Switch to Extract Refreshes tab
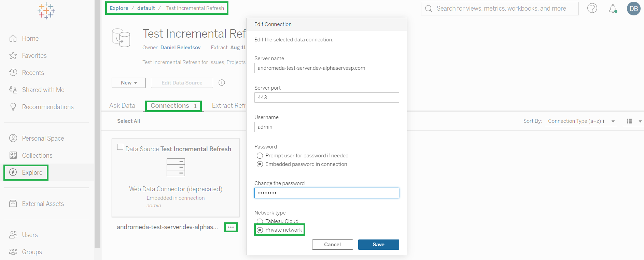The width and height of the screenshot is (644, 260). 229,106
